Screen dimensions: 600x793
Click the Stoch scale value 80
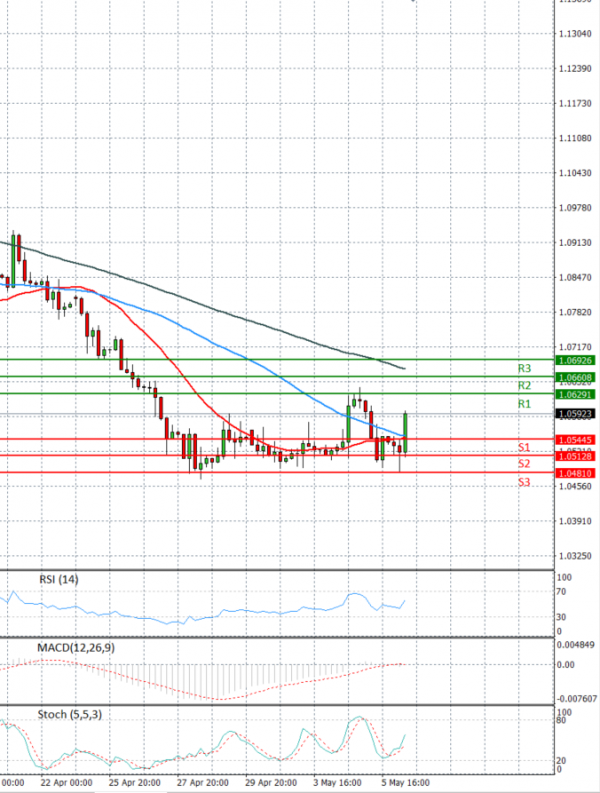561,720
